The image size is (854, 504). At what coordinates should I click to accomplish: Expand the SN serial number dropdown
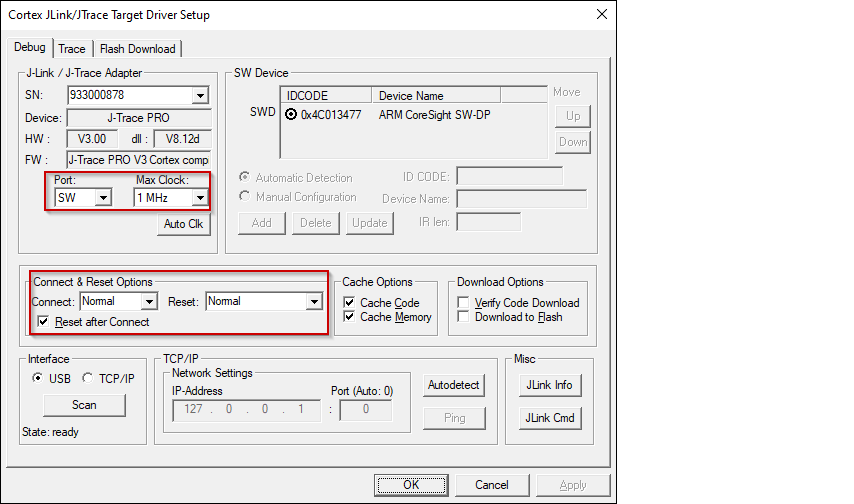pos(200,96)
